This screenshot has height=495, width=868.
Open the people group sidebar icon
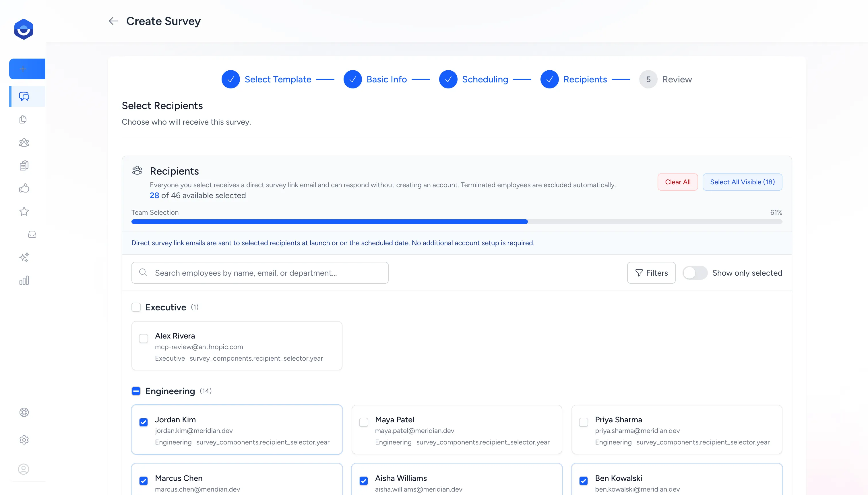pyautogui.click(x=24, y=142)
